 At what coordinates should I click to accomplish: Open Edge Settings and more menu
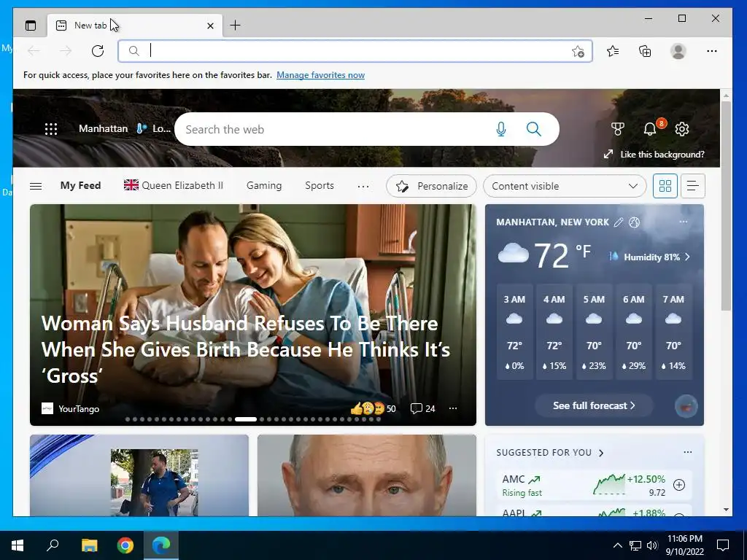tap(712, 51)
